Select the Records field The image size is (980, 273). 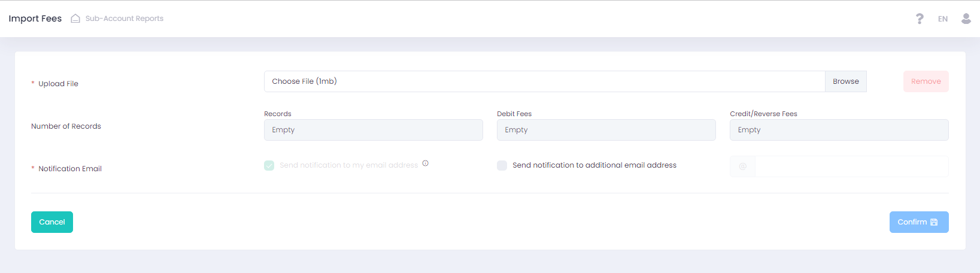373,130
